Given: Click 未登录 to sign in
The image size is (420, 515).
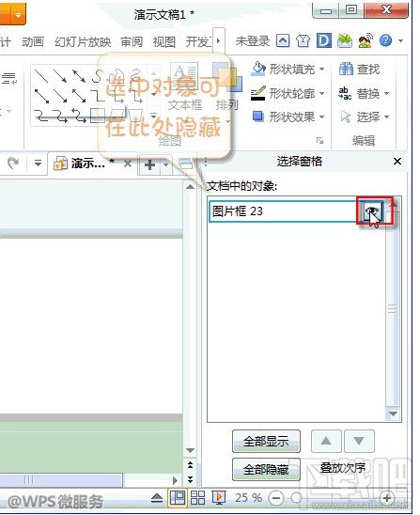Looking at the screenshot, I should tap(252, 41).
